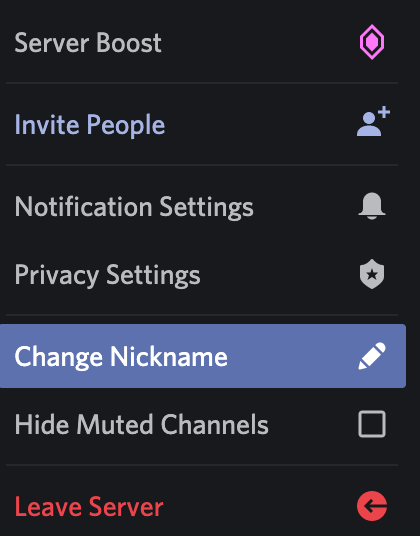The image size is (420, 536).
Task: Enable hiding muted channels with the square box
Action: [x=372, y=424]
